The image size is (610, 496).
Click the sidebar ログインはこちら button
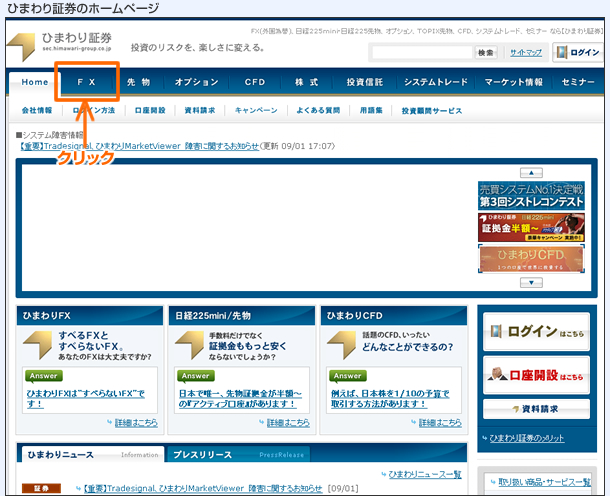tap(536, 331)
